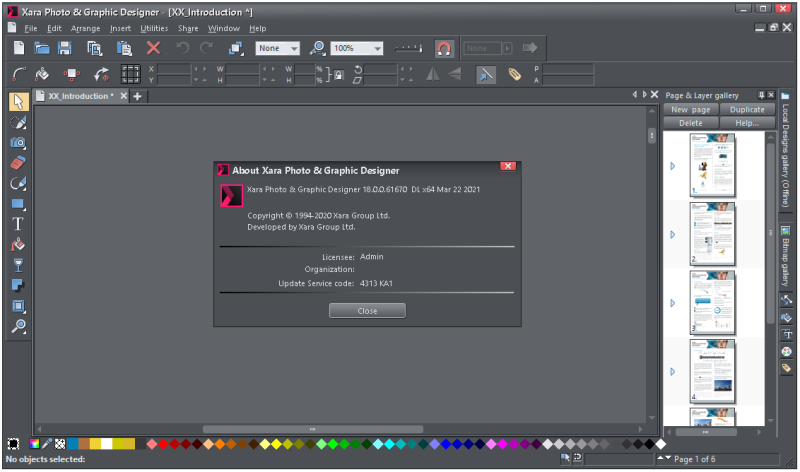Screen dimensions: 800x472
Task: Choose the Photo tool camera icon
Action: tap(18, 142)
